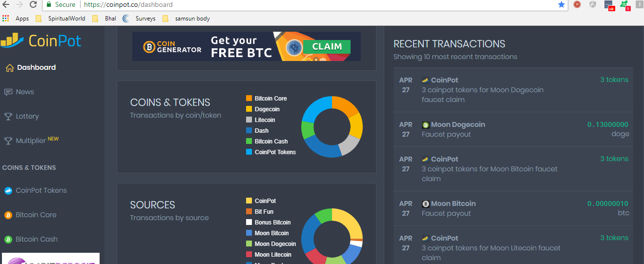The image size is (644, 264).
Task: Click the 0.13000000 doge amount
Action: pos(608,125)
